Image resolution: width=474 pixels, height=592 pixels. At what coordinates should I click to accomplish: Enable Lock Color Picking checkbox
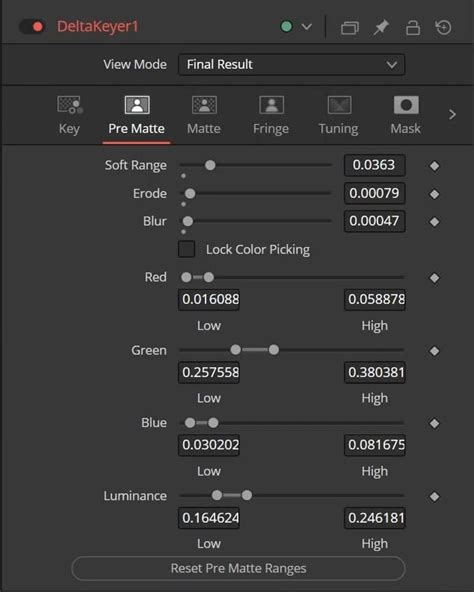187,249
